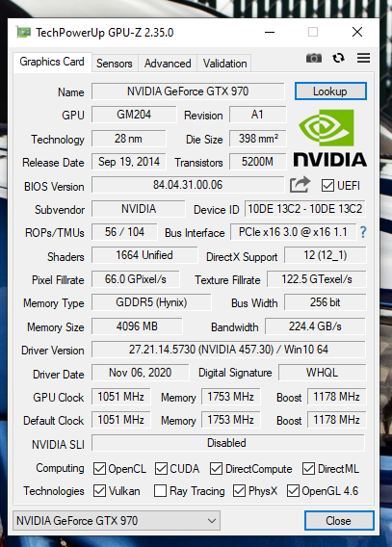Viewport: 392px width, 547px height.
Task: Click the Bus Width field 256 bit
Action: (x=325, y=302)
